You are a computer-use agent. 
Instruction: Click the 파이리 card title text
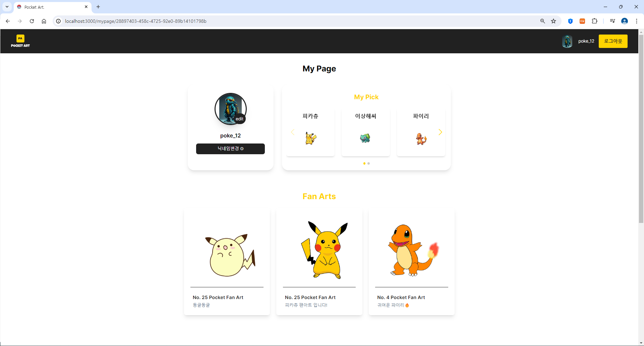421,116
